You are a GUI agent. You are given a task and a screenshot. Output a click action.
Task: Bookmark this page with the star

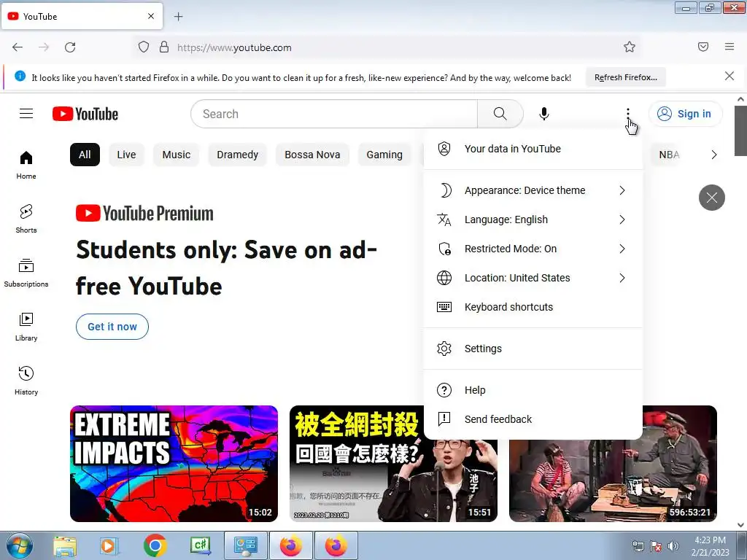pos(630,47)
